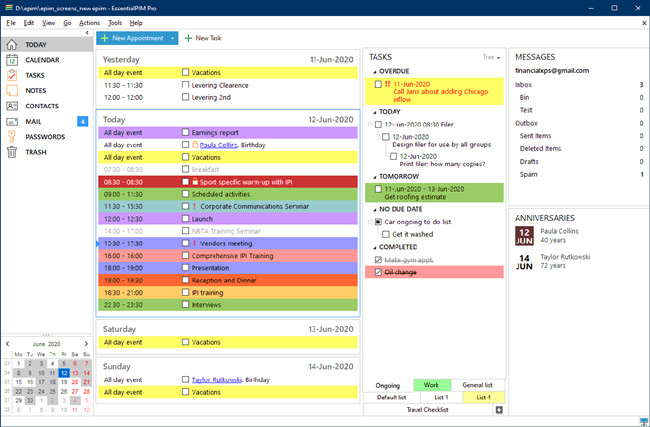Select June 12 in mini calendar
Image resolution: width=650 pixels, height=427 pixels.
[64, 373]
